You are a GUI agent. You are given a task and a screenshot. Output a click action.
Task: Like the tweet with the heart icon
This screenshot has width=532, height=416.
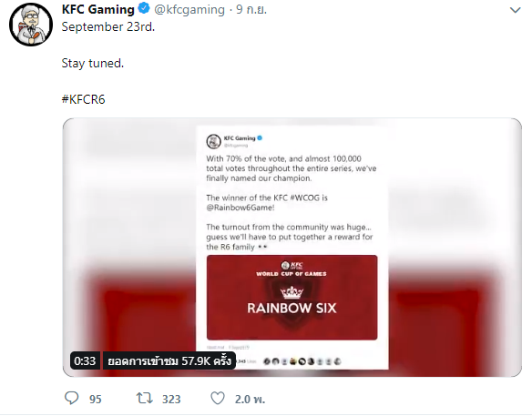point(218,399)
